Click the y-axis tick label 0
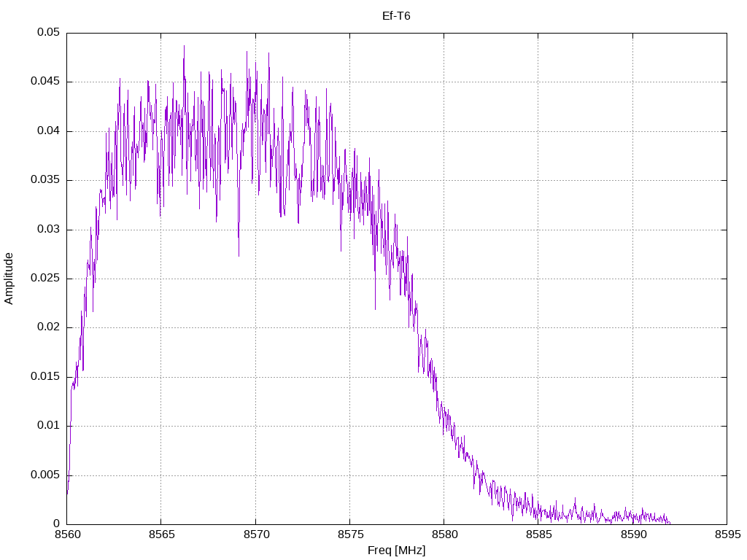Viewport: 747px width, 560px height. click(x=57, y=524)
